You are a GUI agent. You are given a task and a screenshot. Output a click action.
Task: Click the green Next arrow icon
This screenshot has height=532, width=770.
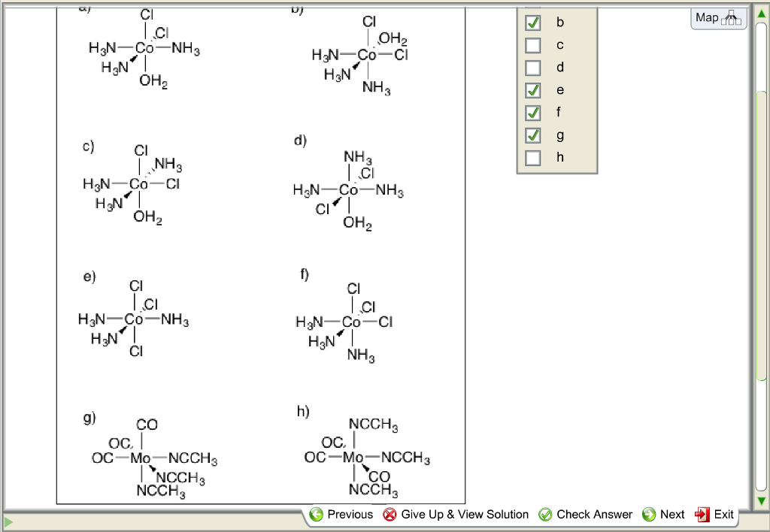click(x=648, y=515)
